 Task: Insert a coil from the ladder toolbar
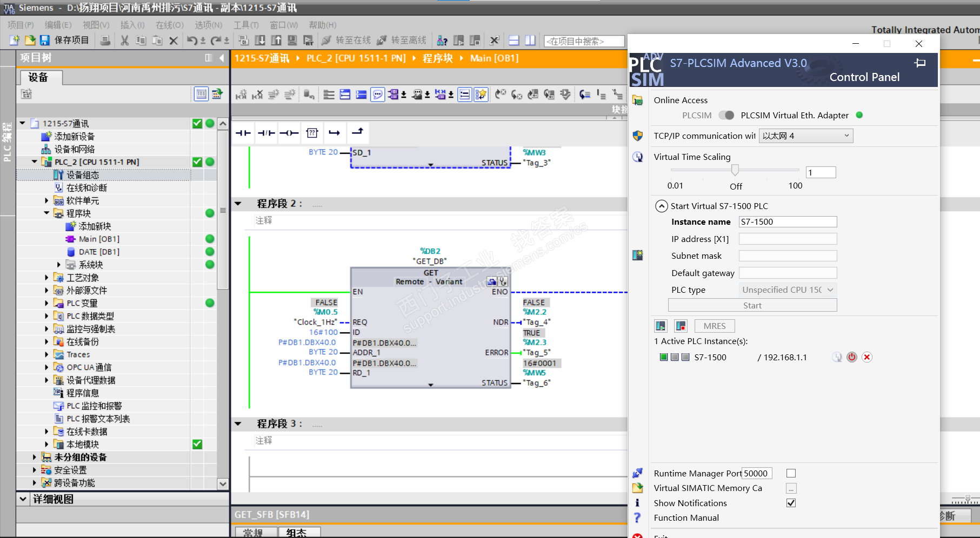click(289, 133)
